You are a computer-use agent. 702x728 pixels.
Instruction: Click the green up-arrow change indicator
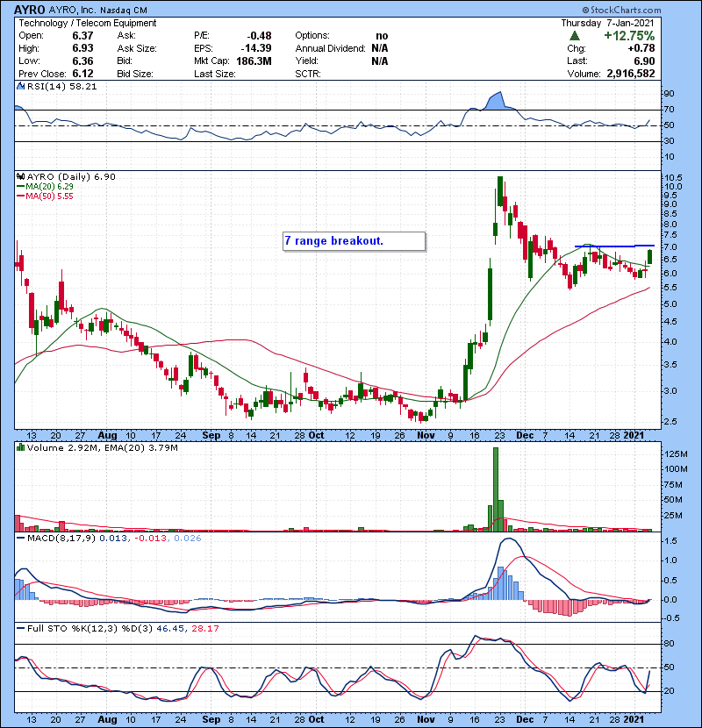click(x=575, y=36)
